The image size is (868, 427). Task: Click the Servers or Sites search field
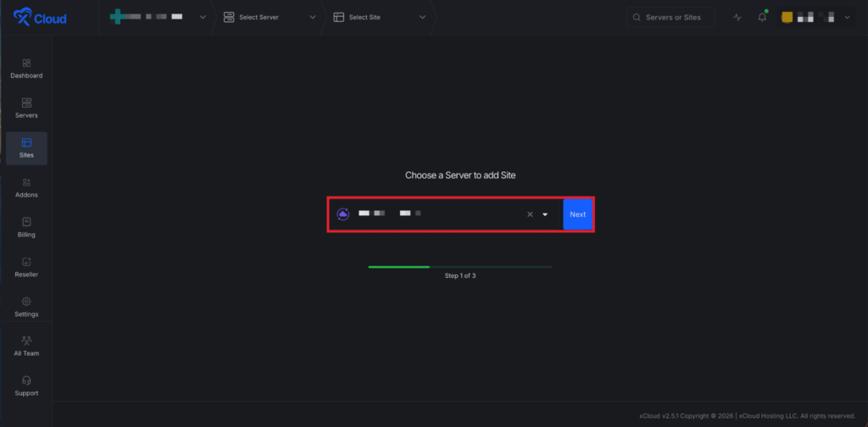click(x=671, y=17)
